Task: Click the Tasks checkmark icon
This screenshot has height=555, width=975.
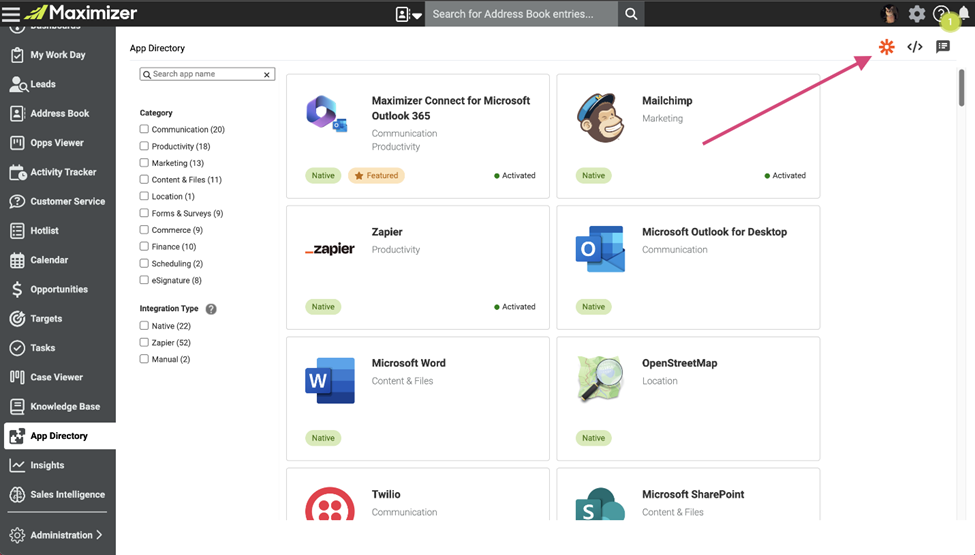Action: tap(17, 347)
